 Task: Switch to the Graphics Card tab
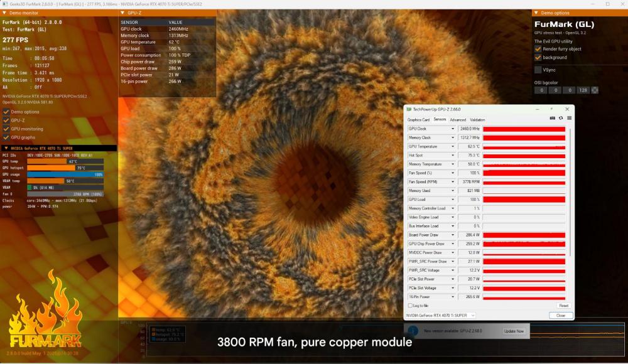point(418,119)
